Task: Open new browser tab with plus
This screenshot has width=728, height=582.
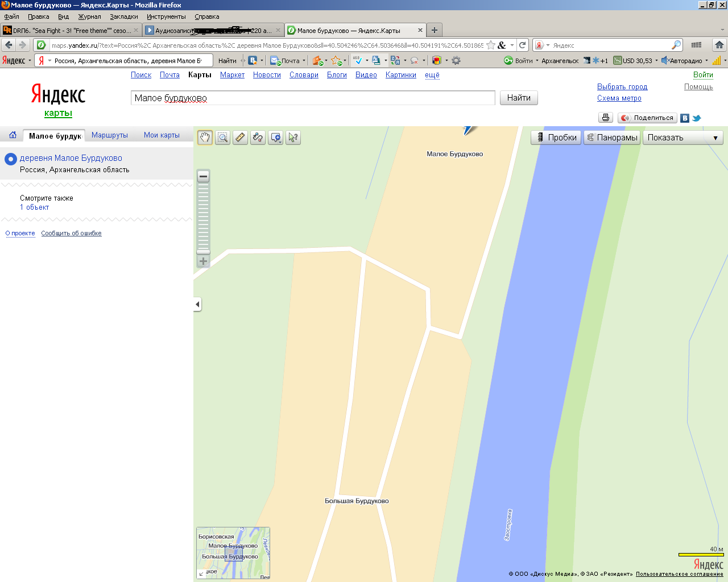Action: tap(434, 30)
